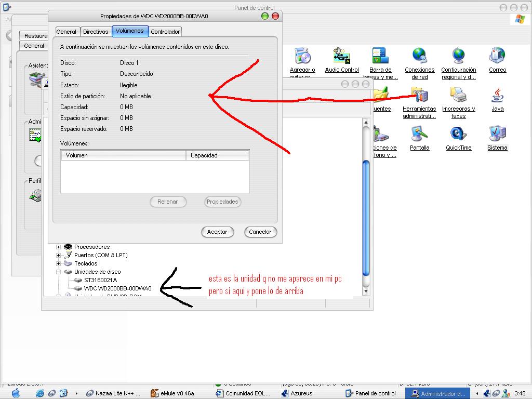Open the Audio Control applet
Viewport: 532px width, 399px height.
[342, 60]
